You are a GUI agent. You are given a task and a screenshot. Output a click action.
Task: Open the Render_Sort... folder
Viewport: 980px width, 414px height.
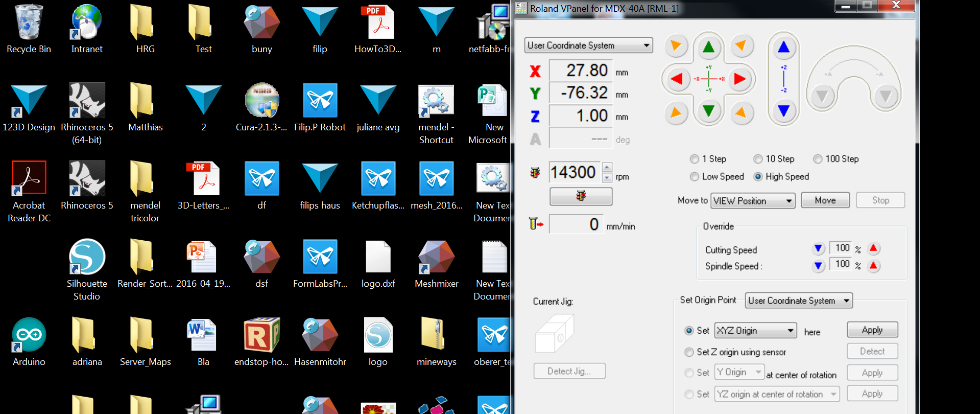(x=145, y=264)
